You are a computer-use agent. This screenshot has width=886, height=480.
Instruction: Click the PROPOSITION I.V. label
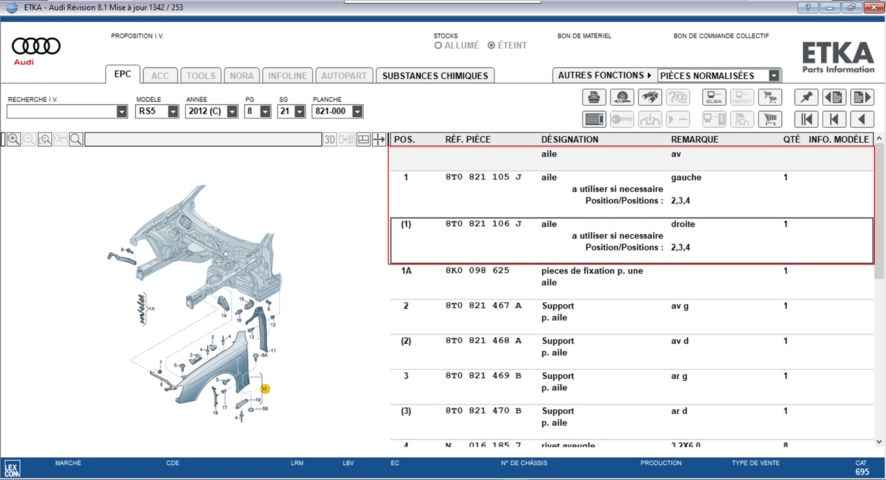(x=137, y=36)
